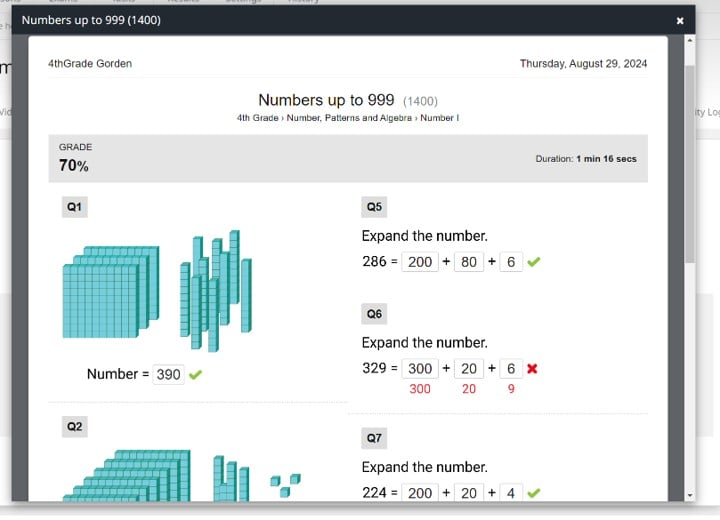Select the Q1 Number answer field
Viewport: 720px width, 520px height.
(x=168, y=374)
